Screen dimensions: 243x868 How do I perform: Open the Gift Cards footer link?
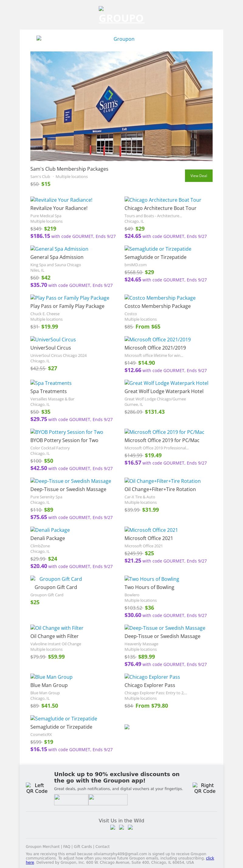[x=83, y=846]
